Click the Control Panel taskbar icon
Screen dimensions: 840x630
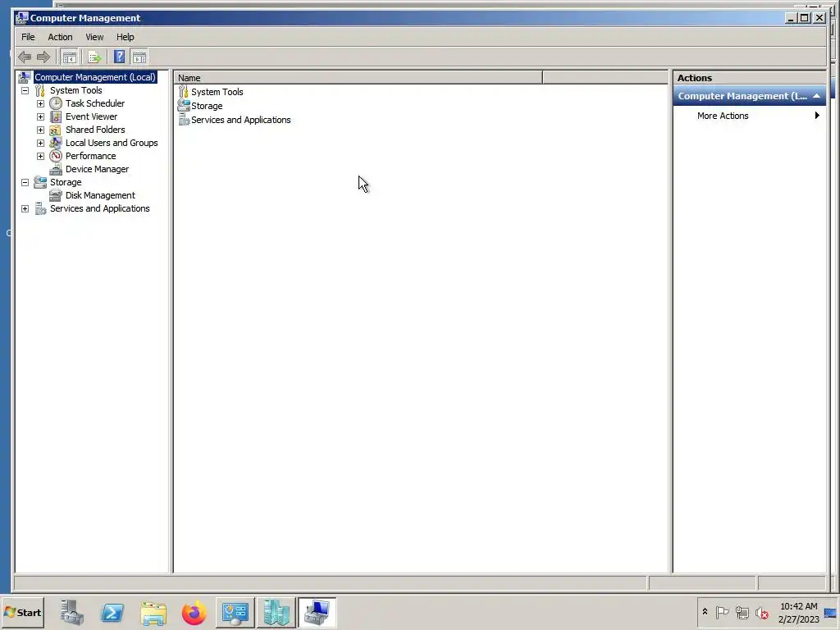click(x=235, y=612)
